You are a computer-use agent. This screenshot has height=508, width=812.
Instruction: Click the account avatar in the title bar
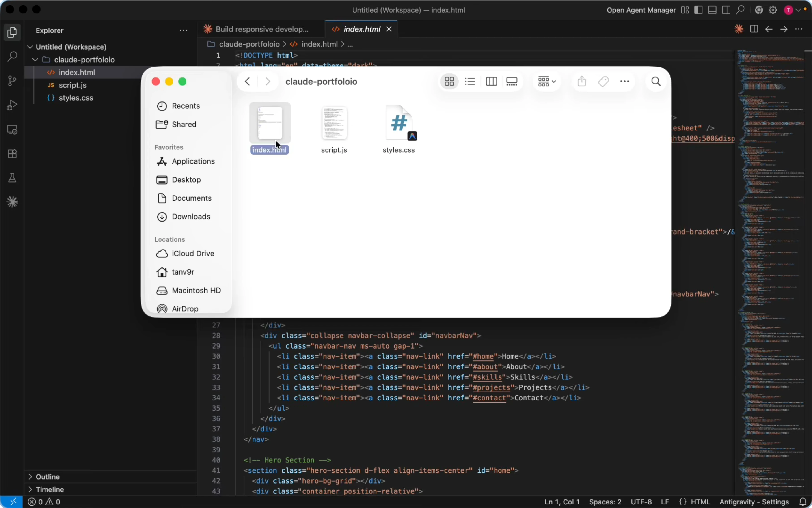[788, 10]
